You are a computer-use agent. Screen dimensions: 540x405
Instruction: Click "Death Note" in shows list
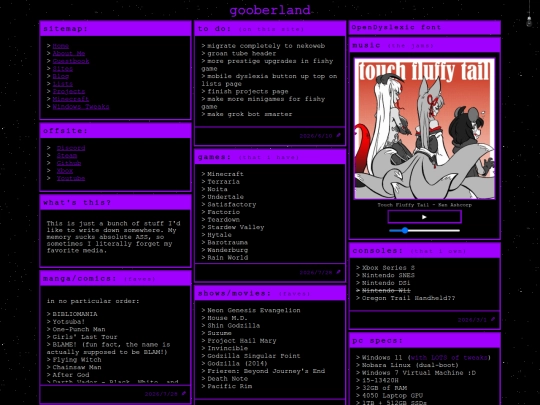click(x=227, y=378)
